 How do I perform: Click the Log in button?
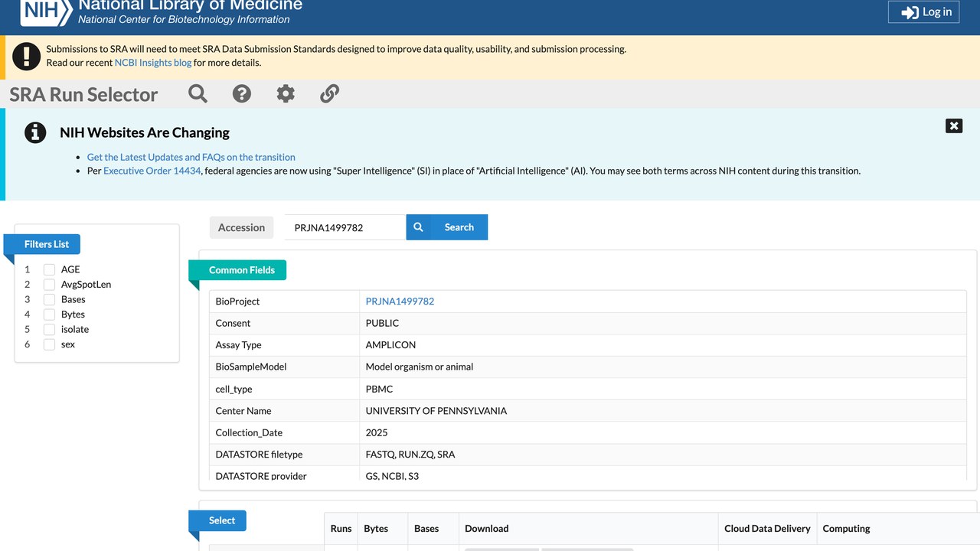[x=923, y=12]
